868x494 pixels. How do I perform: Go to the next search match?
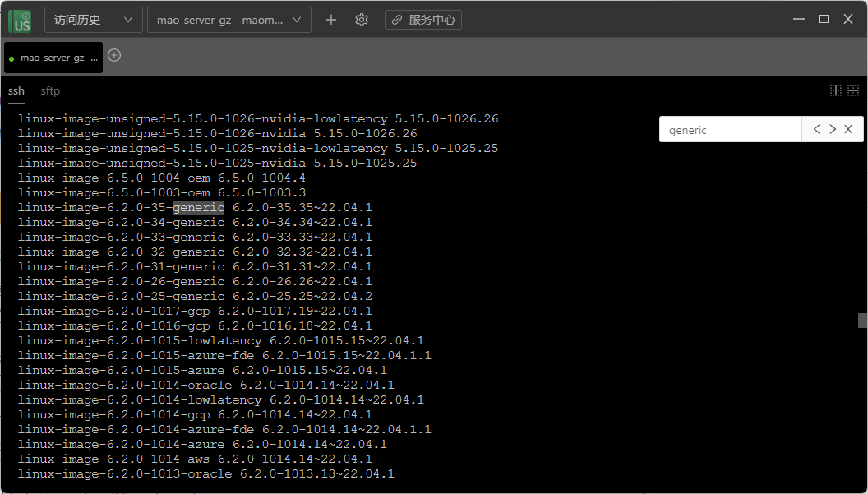833,129
